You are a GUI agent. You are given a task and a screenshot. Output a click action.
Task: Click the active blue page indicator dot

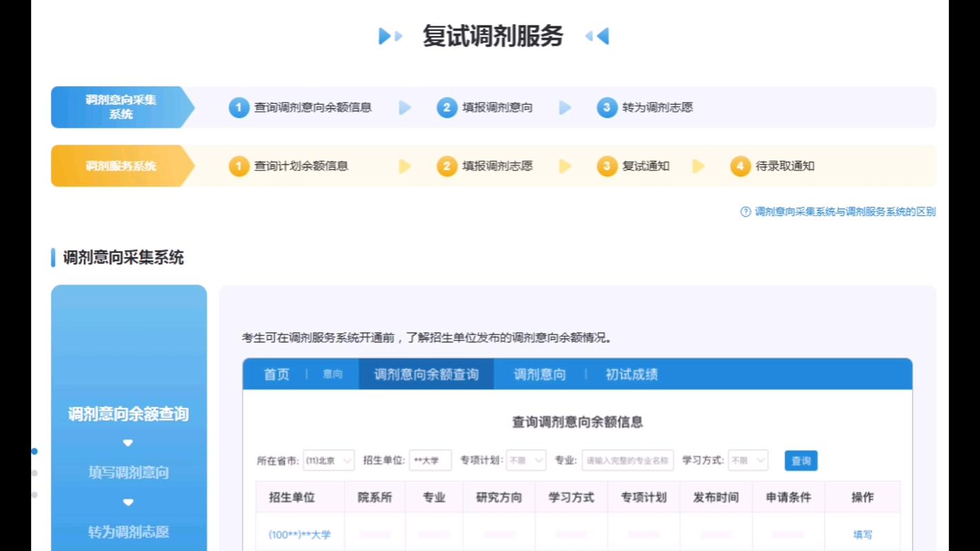34,452
